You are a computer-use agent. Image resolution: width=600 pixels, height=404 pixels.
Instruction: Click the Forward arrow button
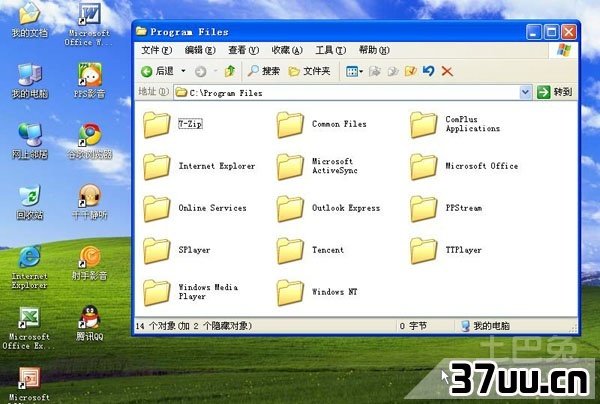pyautogui.click(x=201, y=71)
